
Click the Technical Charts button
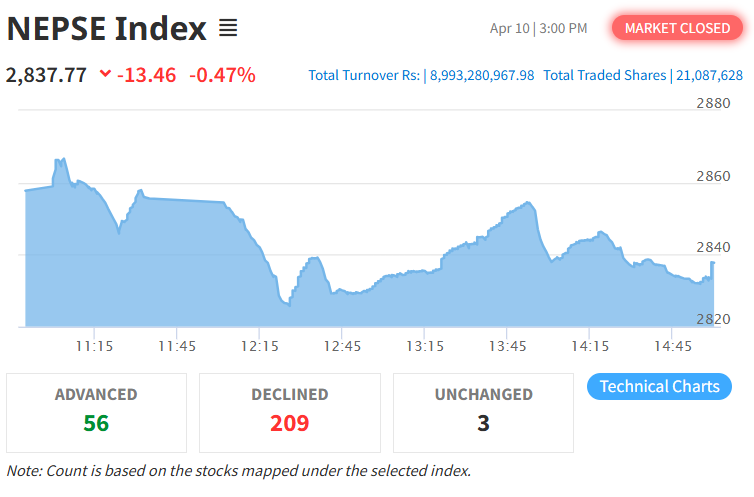click(x=659, y=387)
